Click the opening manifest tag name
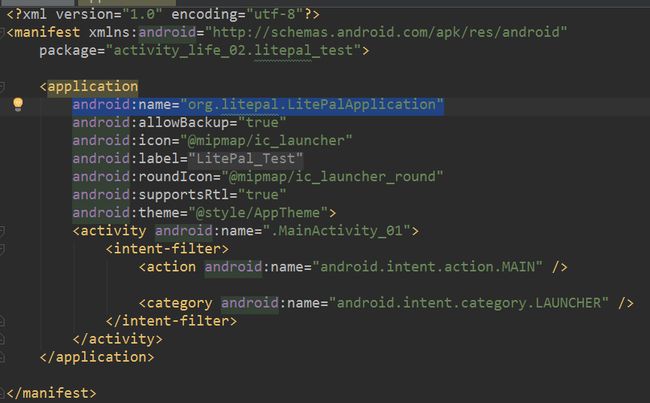 [x=47, y=32]
